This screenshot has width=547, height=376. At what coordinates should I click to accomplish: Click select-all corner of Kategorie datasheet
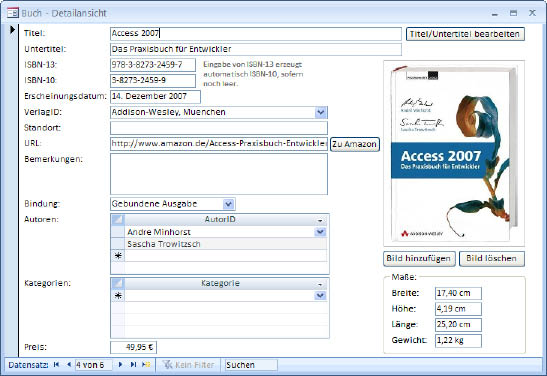coord(118,283)
